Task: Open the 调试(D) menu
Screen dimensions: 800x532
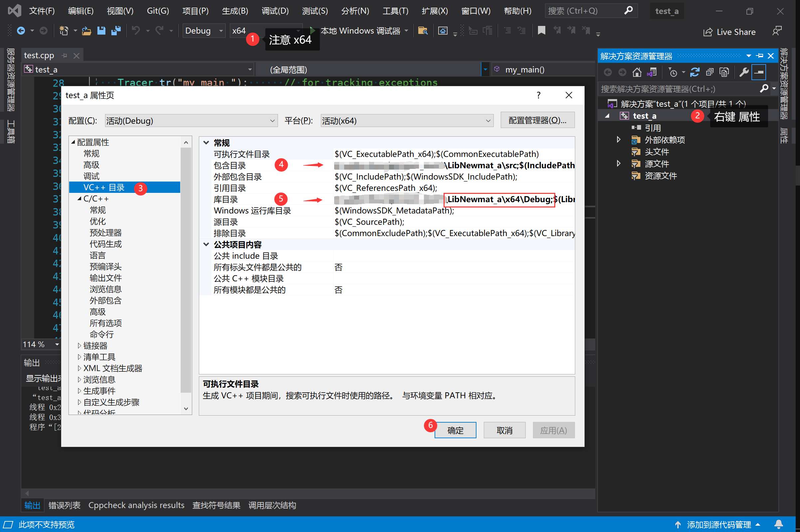Action: [275, 11]
